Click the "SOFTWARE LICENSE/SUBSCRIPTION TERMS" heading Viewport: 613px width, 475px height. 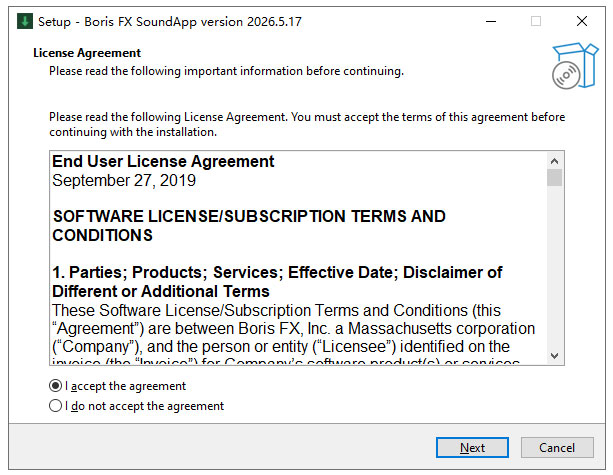[249, 226]
